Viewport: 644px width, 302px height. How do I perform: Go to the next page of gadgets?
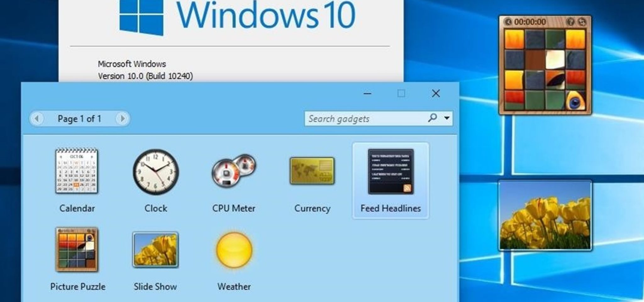tap(123, 119)
